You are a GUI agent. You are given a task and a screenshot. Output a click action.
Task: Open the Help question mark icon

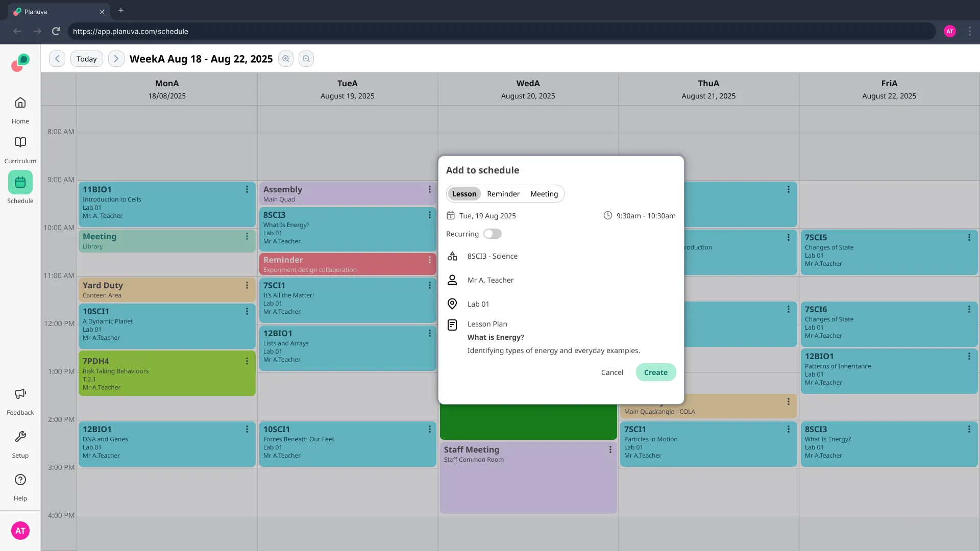pyautogui.click(x=20, y=480)
